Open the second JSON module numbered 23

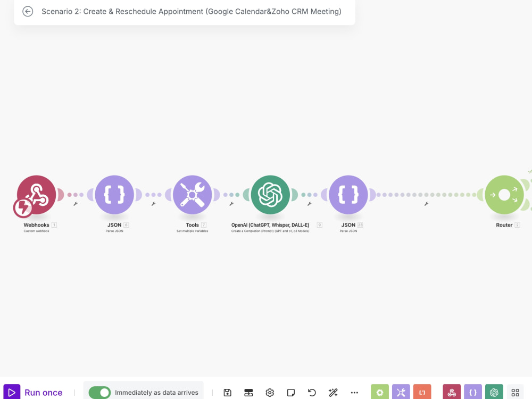click(348, 194)
